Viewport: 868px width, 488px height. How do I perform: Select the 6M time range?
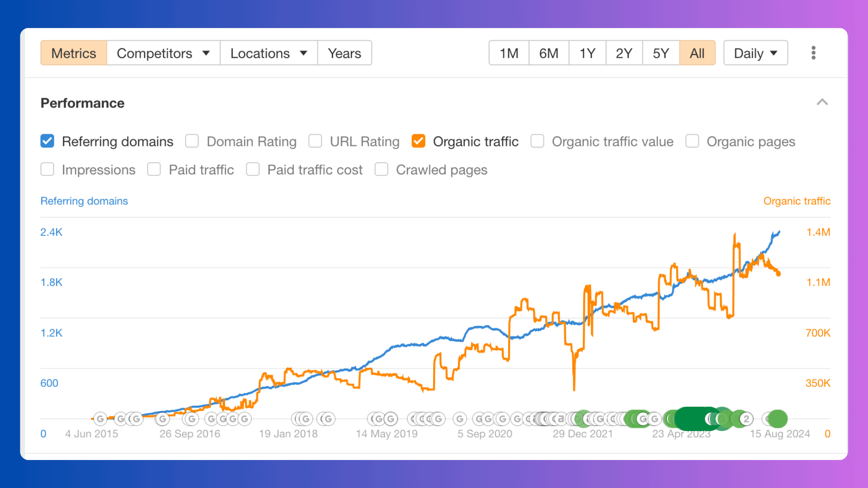(549, 53)
